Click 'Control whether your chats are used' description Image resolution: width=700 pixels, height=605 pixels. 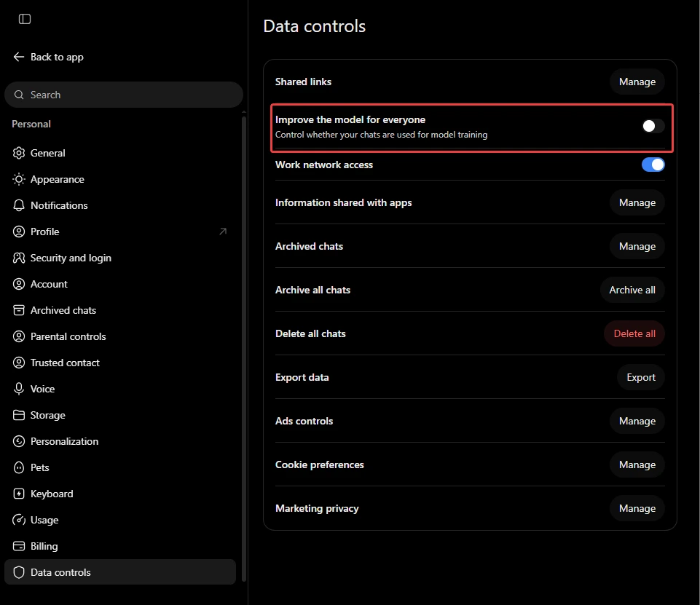(x=381, y=135)
